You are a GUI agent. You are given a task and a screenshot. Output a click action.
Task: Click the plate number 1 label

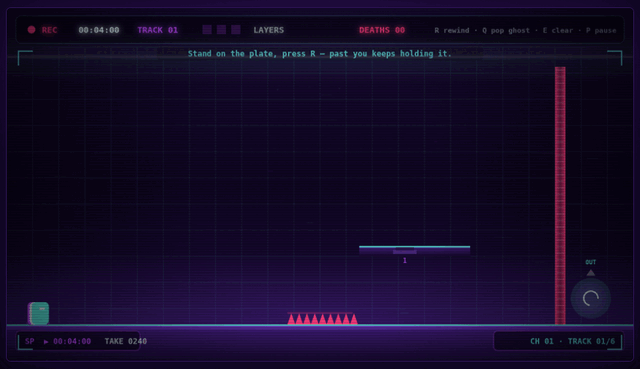[405, 260]
